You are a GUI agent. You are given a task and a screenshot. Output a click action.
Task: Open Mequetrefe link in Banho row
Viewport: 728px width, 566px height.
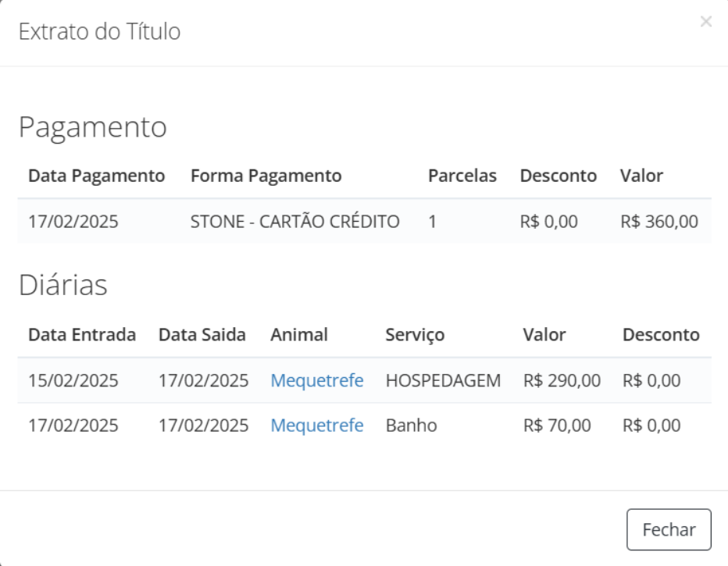tap(316, 425)
